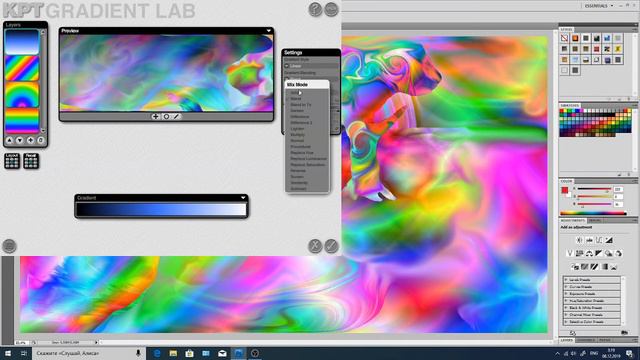Image resolution: width=640 pixels, height=360 pixels.
Task: Add a Posterize adjustment
Action: point(584,267)
